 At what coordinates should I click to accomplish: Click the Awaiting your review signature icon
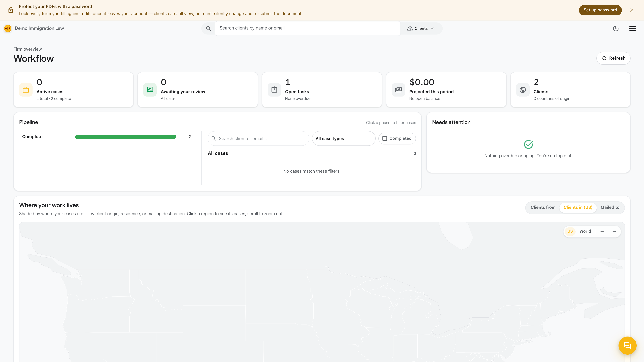[x=150, y=90]
